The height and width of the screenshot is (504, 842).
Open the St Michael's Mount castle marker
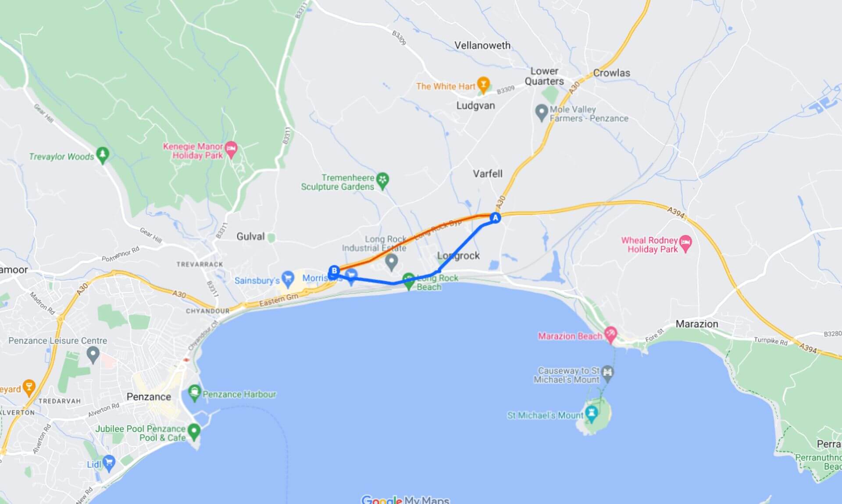click(592, 414)
